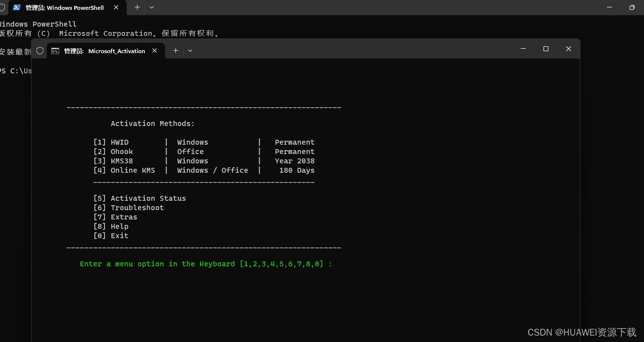This screenshot has width=644, height=342.
Task: Close the Microsoft_Activation window
Action: click(x=569, y=49)
